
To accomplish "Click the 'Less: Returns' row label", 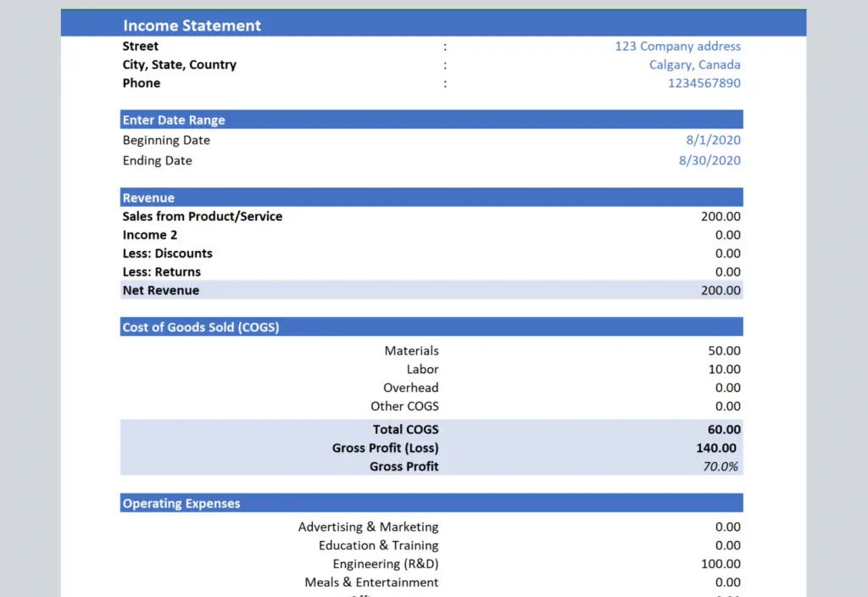I will click(161, 272).
